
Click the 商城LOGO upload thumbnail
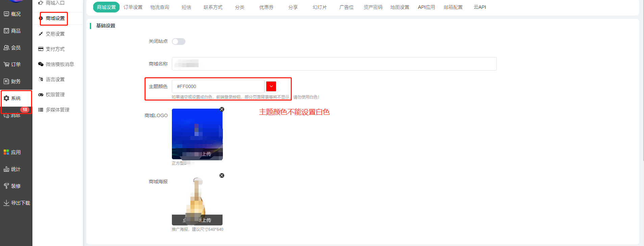(x=197, y=134)
